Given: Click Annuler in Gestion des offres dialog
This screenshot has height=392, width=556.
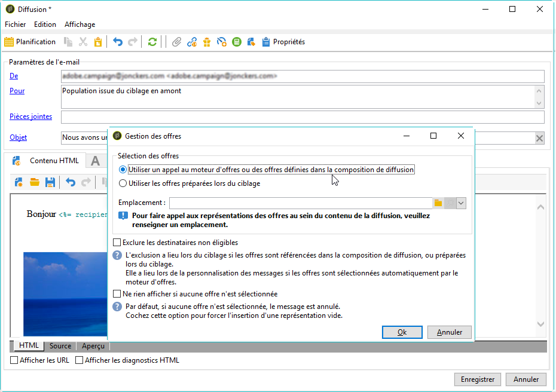Looking at the screenshot, I should (450, 332).
